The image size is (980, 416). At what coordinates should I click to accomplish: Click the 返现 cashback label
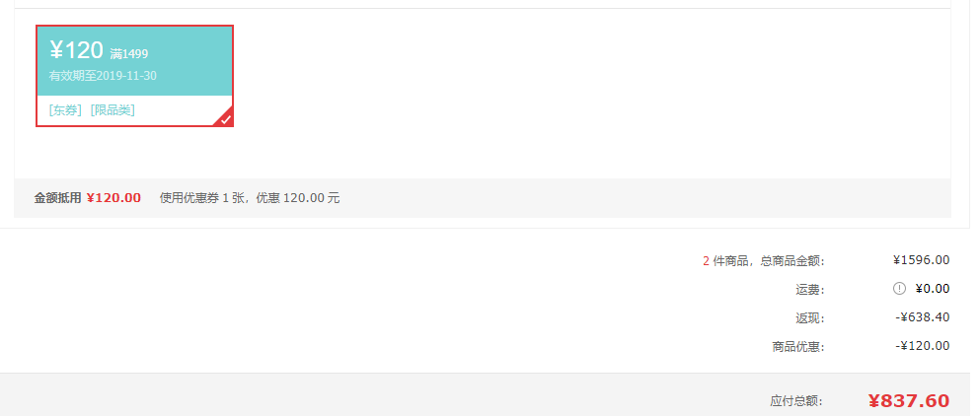coord(810,318)
